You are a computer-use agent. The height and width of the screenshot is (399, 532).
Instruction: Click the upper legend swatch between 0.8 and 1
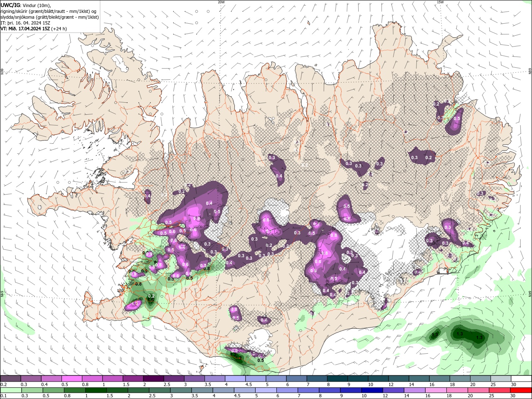tap(92, 379)
